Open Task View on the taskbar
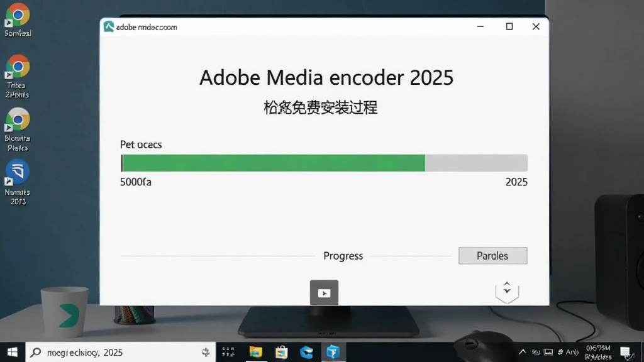The width and height of the screenshot is (644, 362). point(228,352)
